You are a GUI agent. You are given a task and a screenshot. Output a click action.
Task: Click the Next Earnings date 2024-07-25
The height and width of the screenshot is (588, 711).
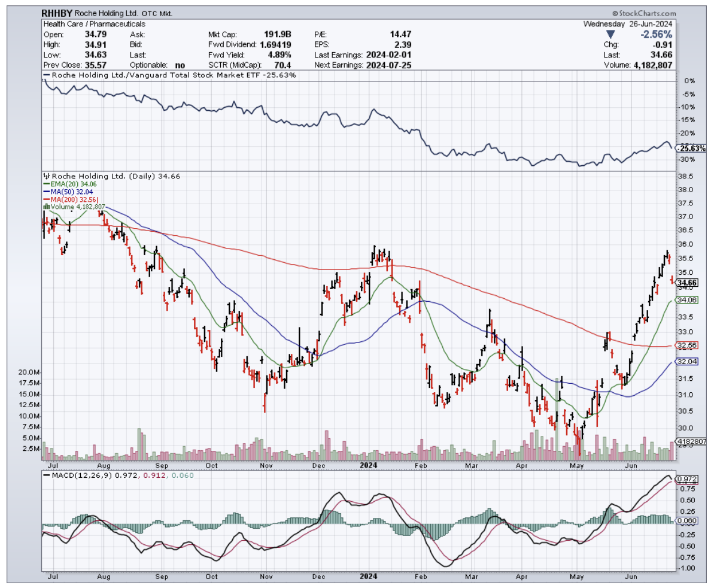coord(390,65)
